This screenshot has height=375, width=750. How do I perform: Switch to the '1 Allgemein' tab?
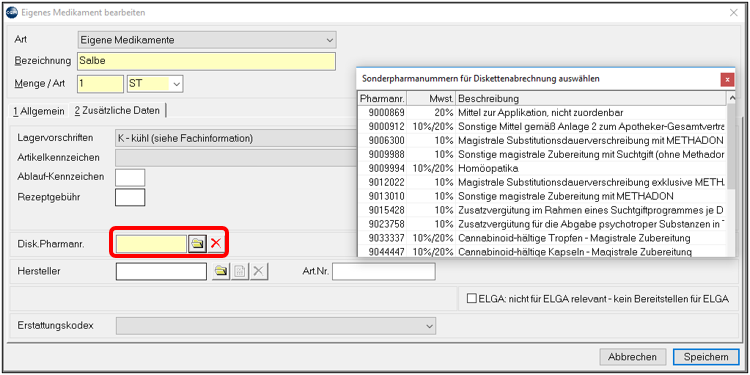pos(39,111)
